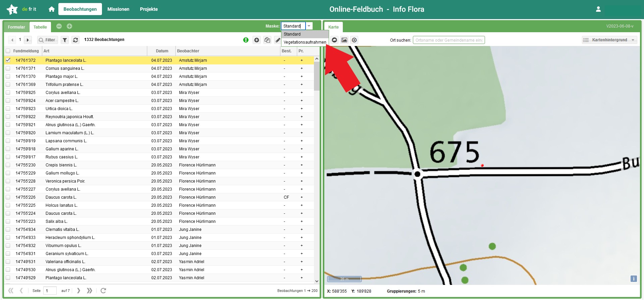The height and width of the screenshot is (300, 644).
Task: Expand plus of Valeriana officinalis row
Action: pos(302,262)
